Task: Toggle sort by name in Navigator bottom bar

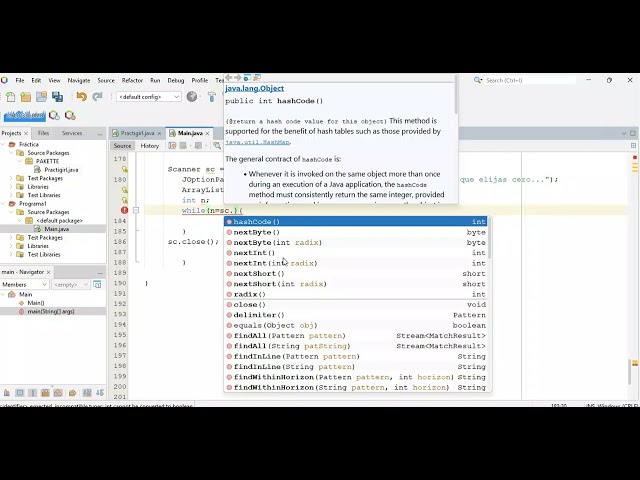Action: [x=87, y=393]
